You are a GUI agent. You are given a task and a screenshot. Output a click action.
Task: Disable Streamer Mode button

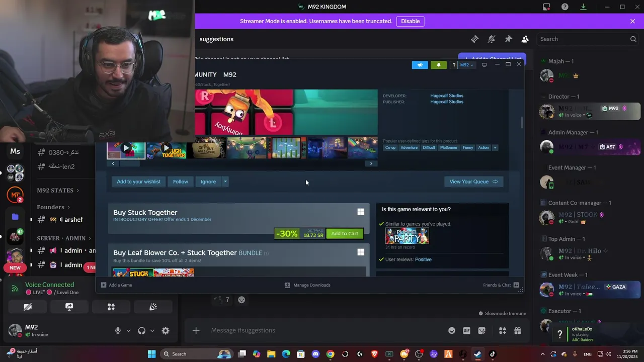[410, 21]
